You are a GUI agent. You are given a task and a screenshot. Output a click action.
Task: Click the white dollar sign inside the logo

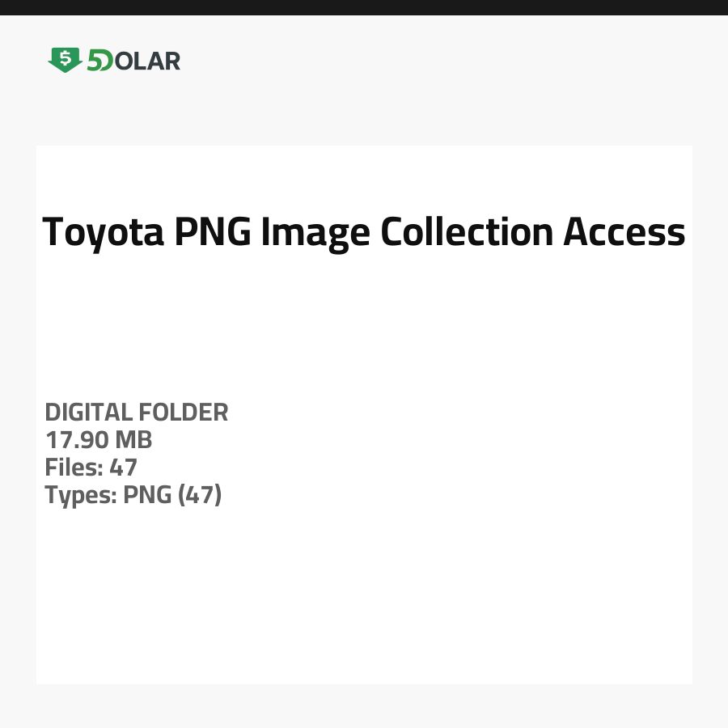(66, 57)
